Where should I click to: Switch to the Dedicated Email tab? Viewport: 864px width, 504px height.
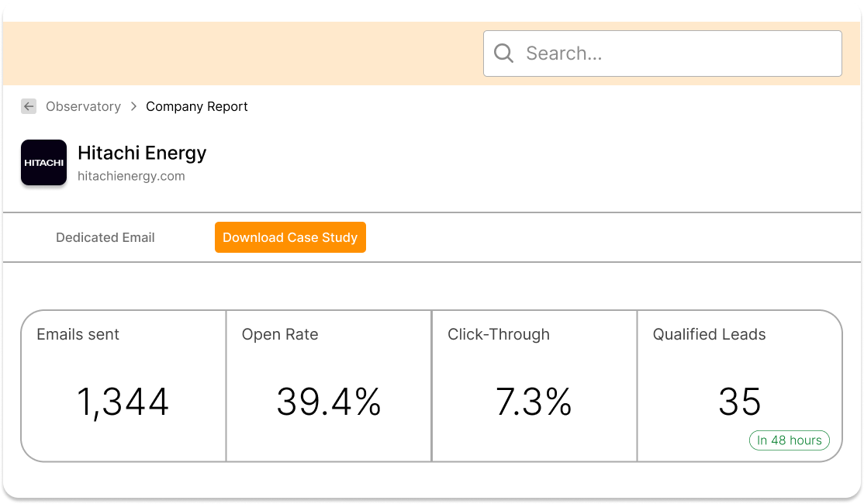(x=105, y=237)
